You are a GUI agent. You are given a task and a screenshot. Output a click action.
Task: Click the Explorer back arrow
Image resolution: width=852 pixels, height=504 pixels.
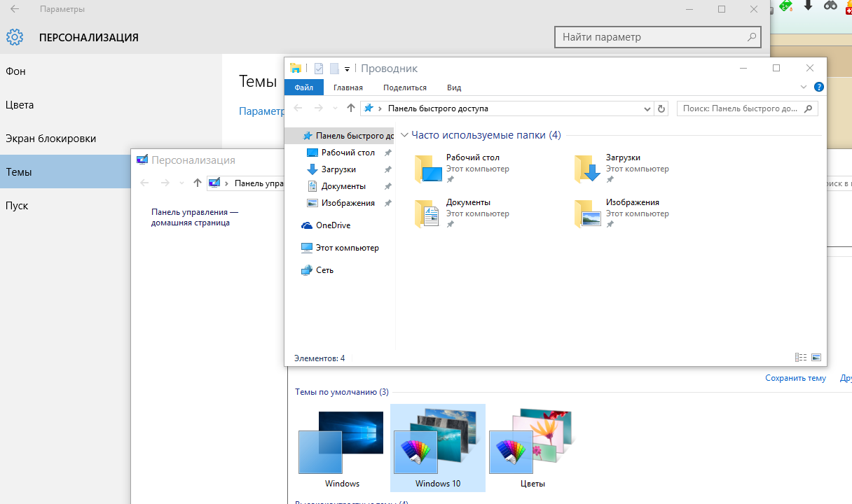(298, 108)
